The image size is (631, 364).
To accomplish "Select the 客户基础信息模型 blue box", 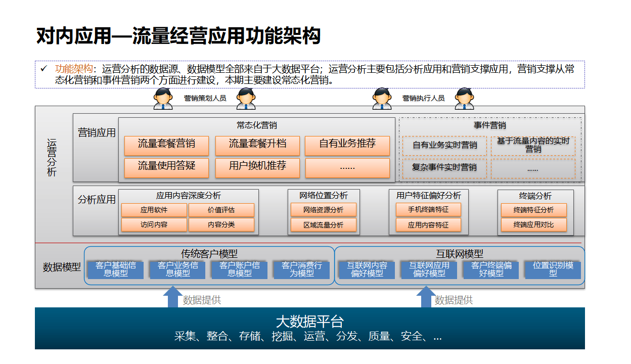I will tap(116, 269).
